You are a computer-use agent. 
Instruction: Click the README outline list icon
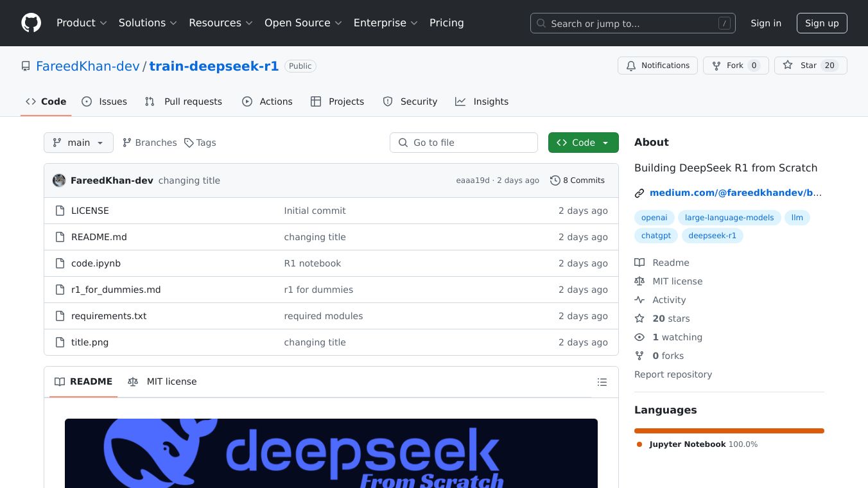click(x=602, y=382)
